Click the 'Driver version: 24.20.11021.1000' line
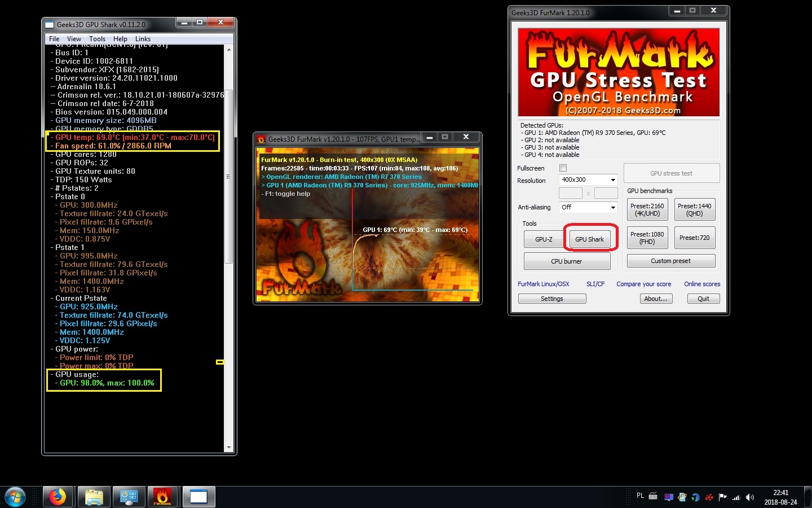Screen dimensions: 812x508 (x=114, y=78)
